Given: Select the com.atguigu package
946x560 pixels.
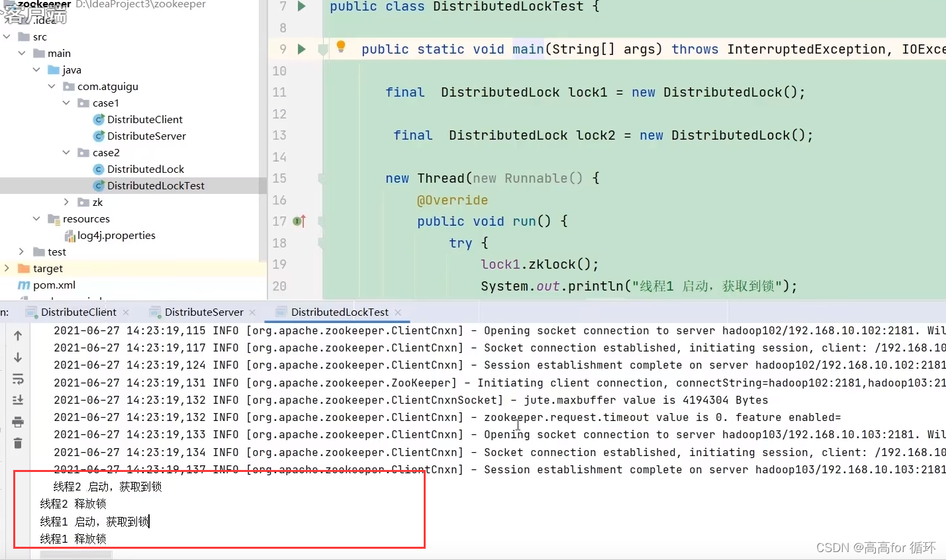Looking at the screenshot, I should click(x=101, y=86).
